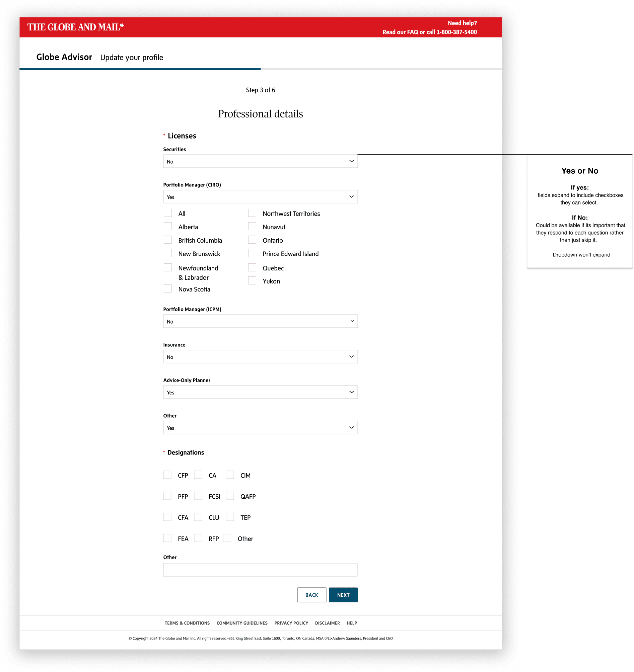Click the 'Designations' section heading
634x672 pixels.
186,452
